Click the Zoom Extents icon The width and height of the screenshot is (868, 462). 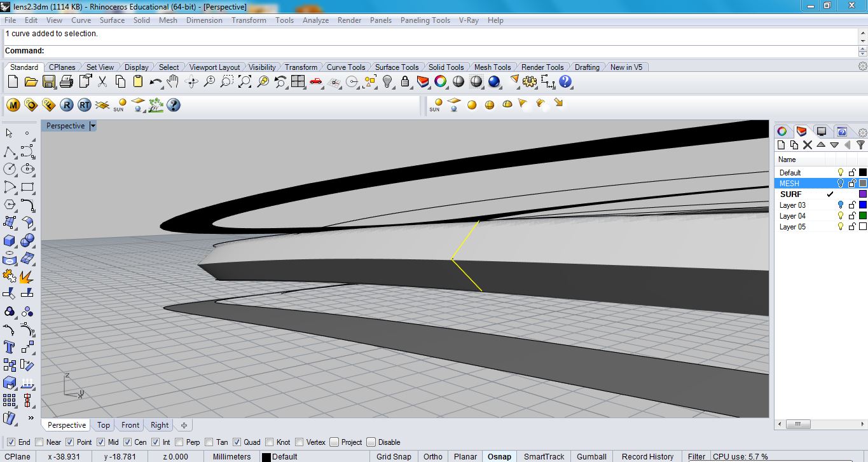(x=244, y=82)
